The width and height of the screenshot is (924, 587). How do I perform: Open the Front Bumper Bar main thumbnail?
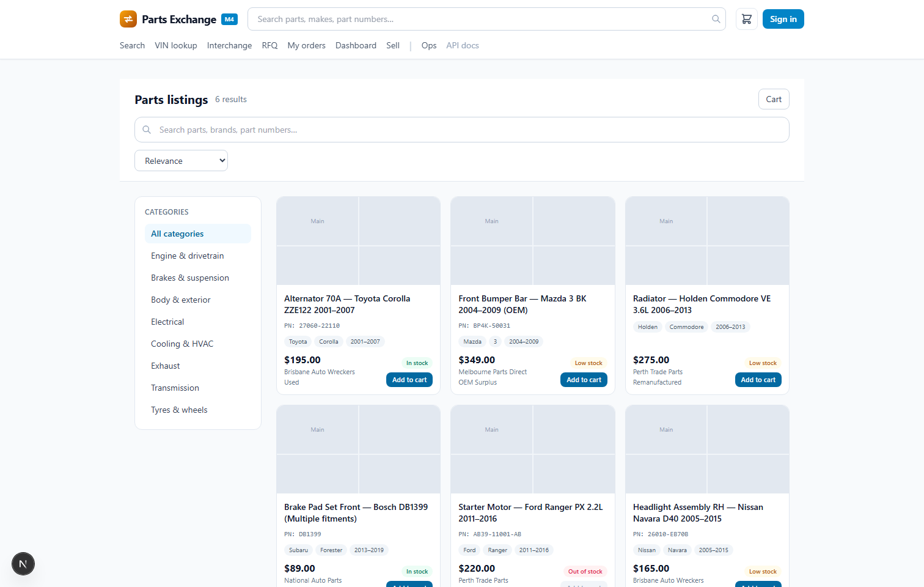492,221
